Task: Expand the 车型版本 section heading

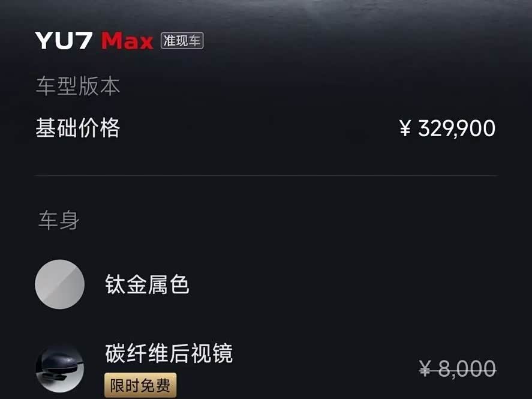Action: (x=78, y=85)
